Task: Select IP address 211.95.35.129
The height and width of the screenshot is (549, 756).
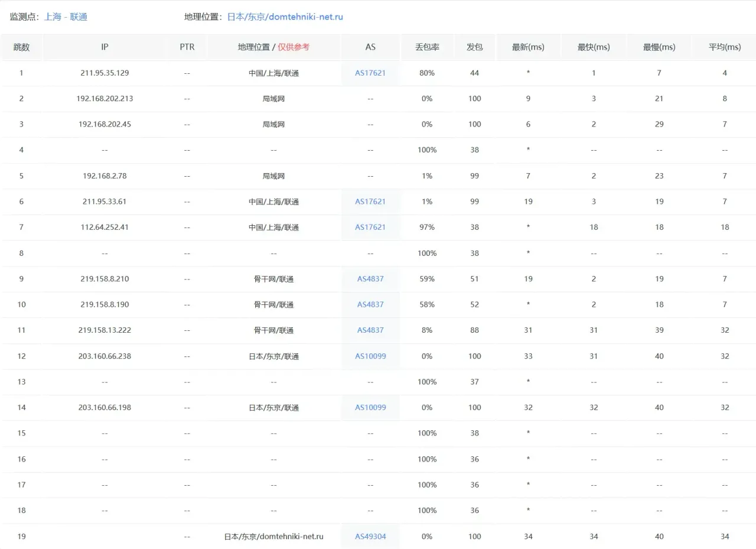Action: [105, 73]
